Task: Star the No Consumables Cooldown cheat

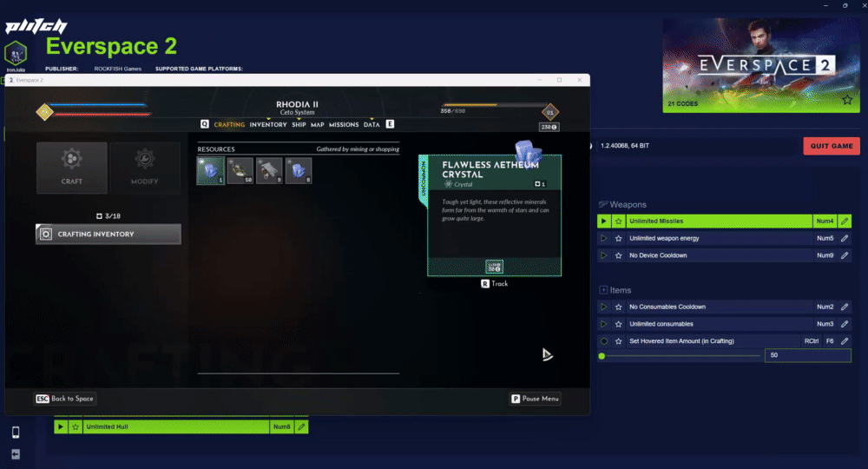Action: (x=618, y=307)
